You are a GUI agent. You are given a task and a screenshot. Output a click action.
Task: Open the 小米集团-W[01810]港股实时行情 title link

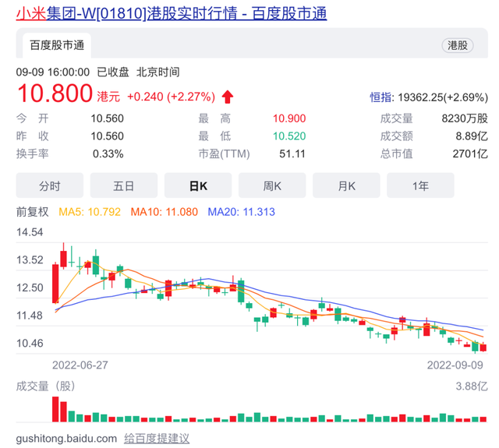point(172,13)
